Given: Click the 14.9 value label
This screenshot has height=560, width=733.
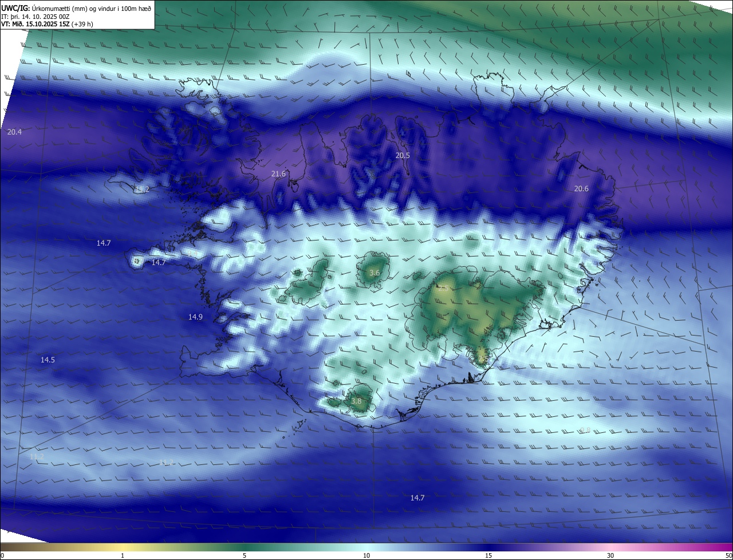Looking at the screenshot, I should coord(195,317).
